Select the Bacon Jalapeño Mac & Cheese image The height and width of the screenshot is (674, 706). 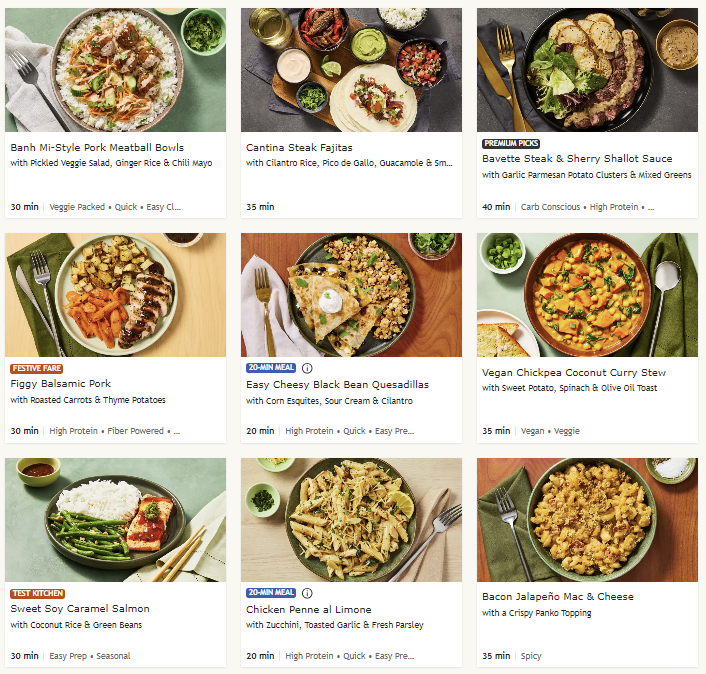[x=587, y=520]
